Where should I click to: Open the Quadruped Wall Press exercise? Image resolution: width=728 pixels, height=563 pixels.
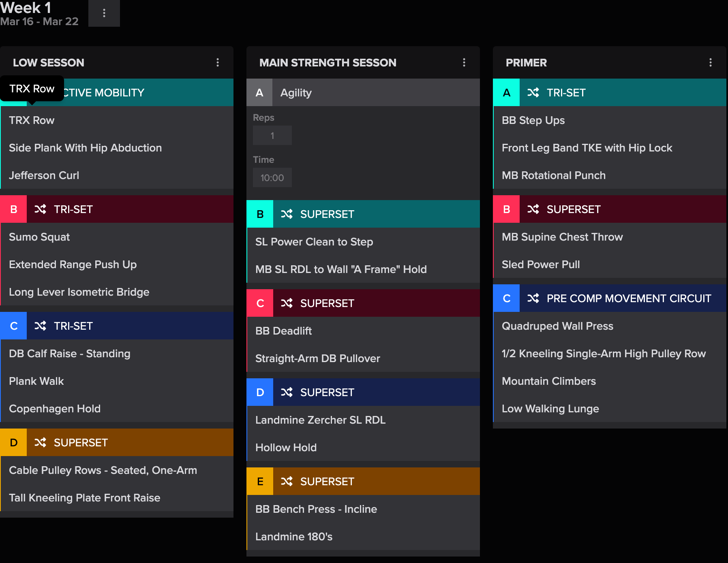pyautogui.click(x=610, y=326)
